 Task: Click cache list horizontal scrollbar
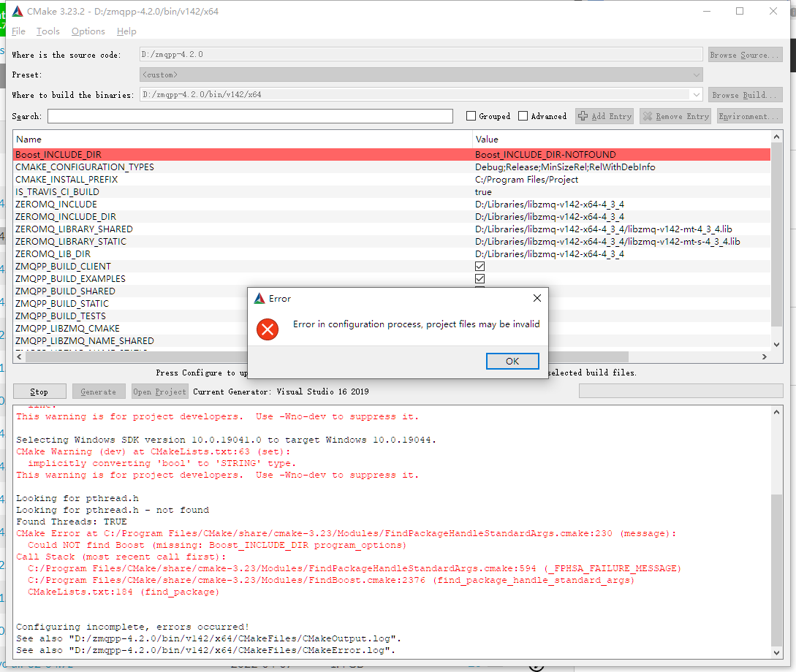coord(327,356)
